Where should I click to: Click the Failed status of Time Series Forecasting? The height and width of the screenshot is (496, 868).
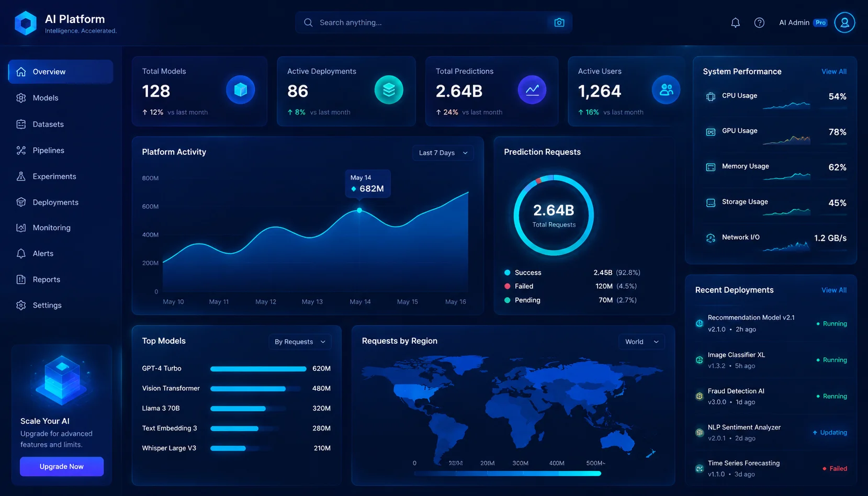[835, 469]
